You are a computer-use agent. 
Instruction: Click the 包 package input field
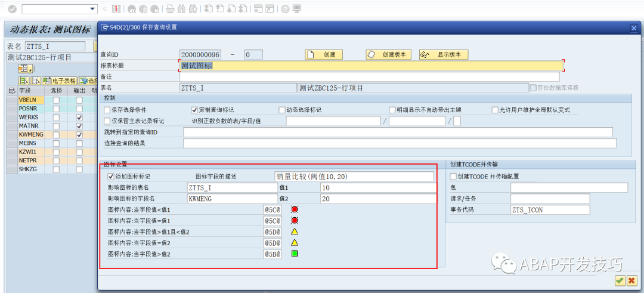tap(569, 187)
